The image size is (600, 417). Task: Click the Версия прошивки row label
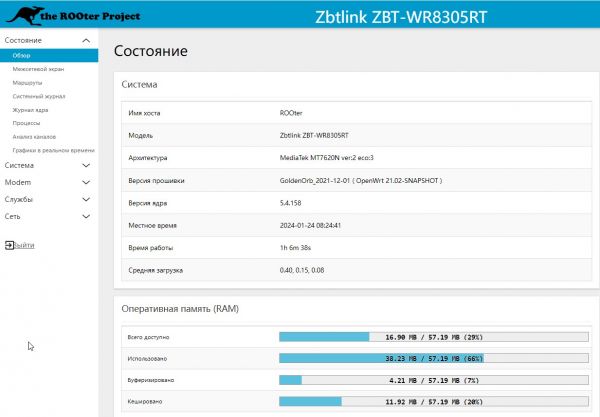[156, 181]
